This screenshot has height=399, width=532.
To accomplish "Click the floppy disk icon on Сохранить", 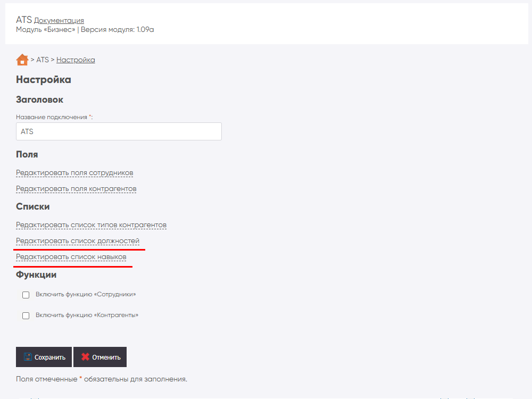I will [28, 357].
